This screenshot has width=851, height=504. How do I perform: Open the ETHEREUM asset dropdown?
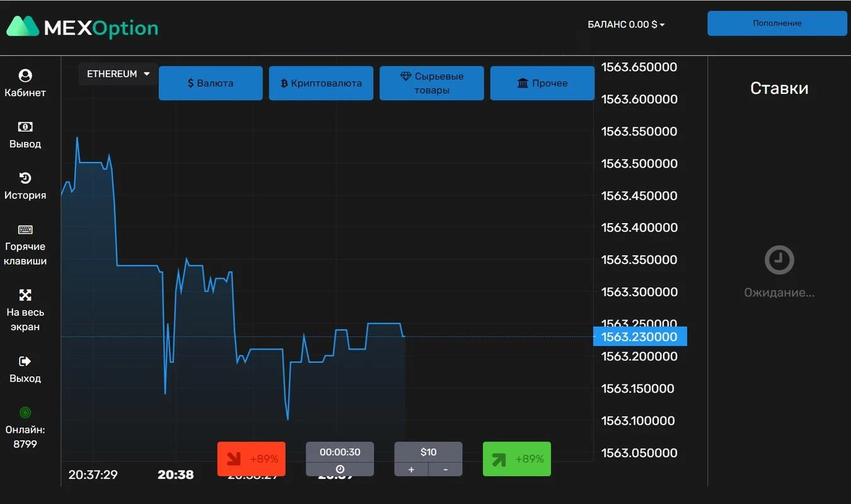pyautogui.click(x=119, y=74)
